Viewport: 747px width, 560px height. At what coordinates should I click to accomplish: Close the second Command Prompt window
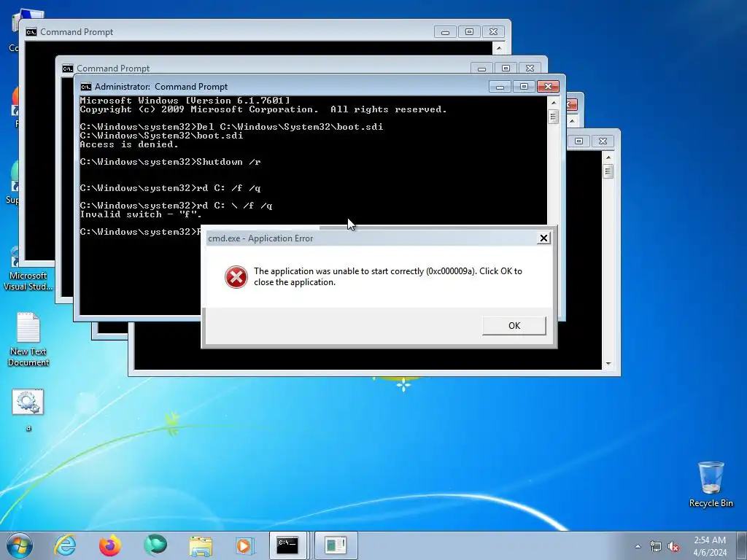coord(530,69)
